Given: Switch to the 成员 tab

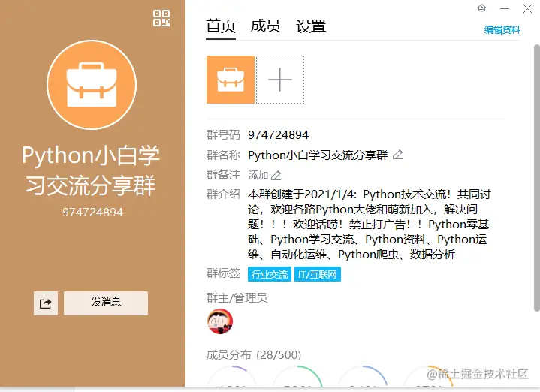Looking at the screenshot, I should 265,26.
